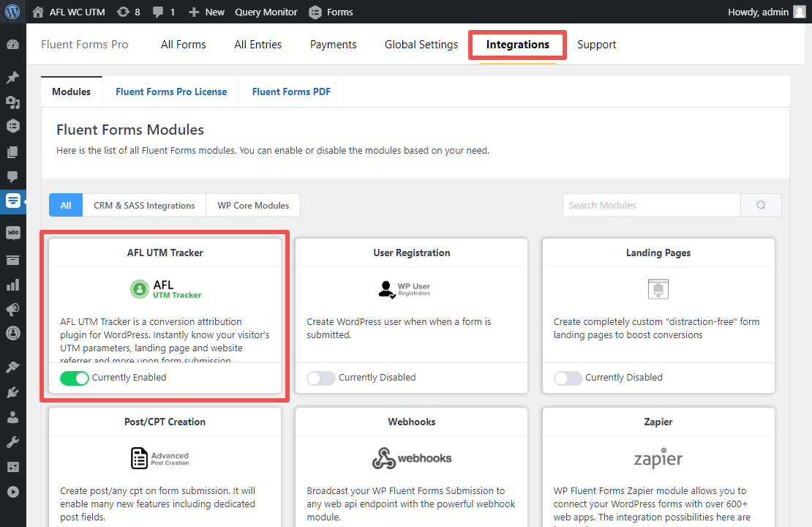Click the Fluent Forms Pro brand label
The image size is (812, 527).
[x=84, y=45]
